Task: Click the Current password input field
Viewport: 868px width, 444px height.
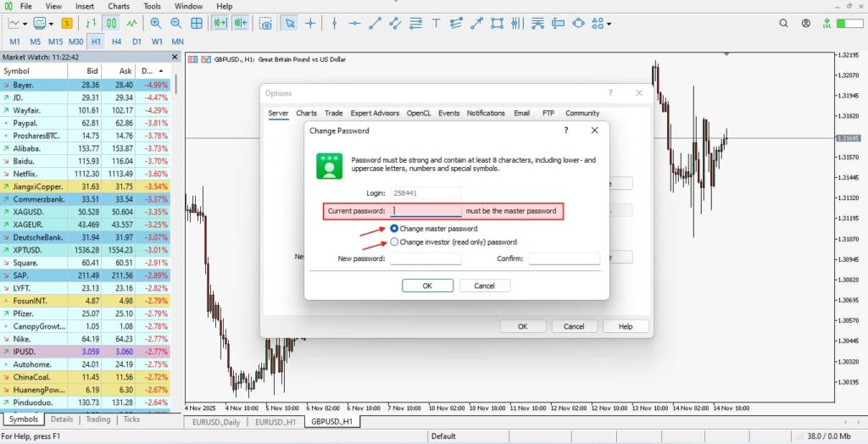Action: pos(426,210)
